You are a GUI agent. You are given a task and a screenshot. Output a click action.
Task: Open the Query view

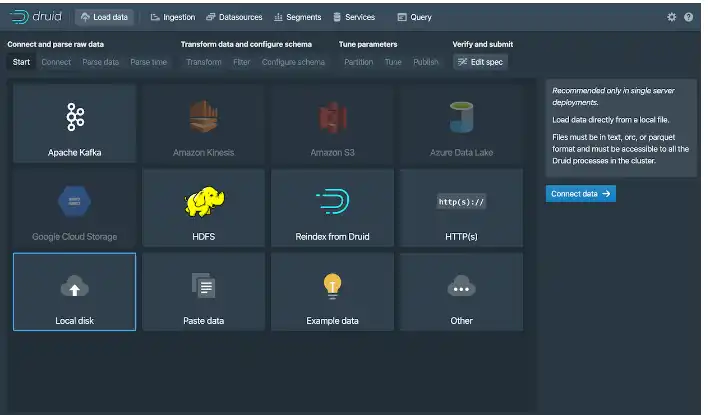click(x=415, y=17)
